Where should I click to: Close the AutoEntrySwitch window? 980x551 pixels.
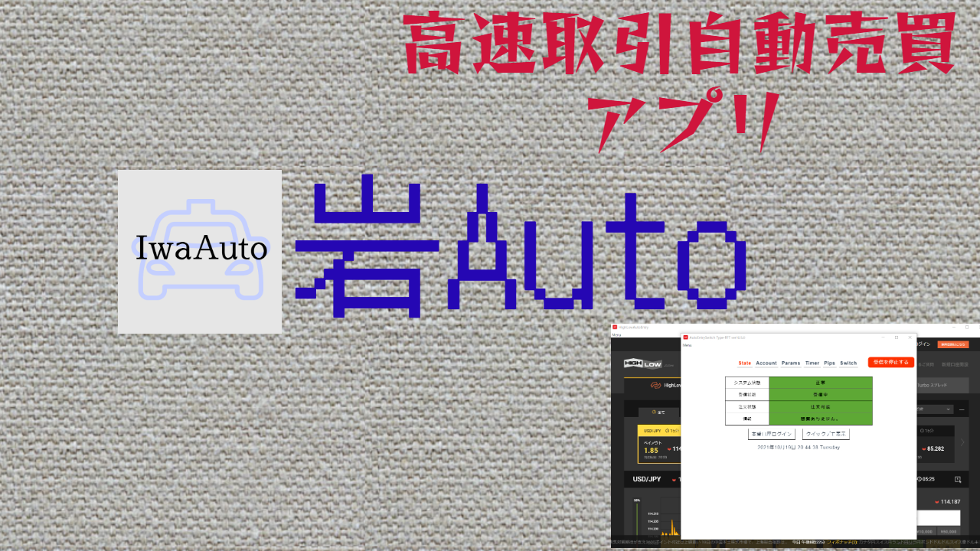(910, 337)
